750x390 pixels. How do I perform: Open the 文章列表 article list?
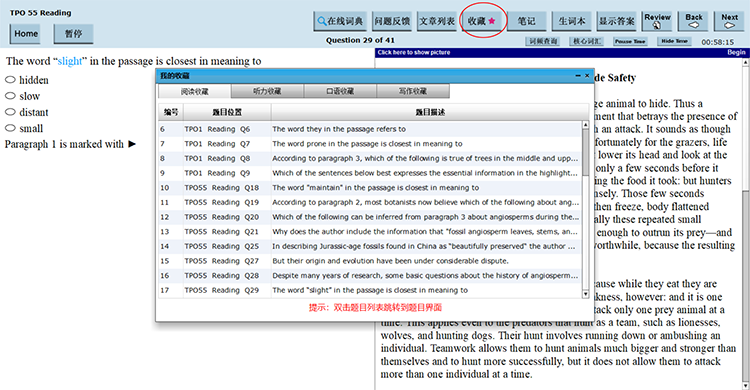point(437,21)
